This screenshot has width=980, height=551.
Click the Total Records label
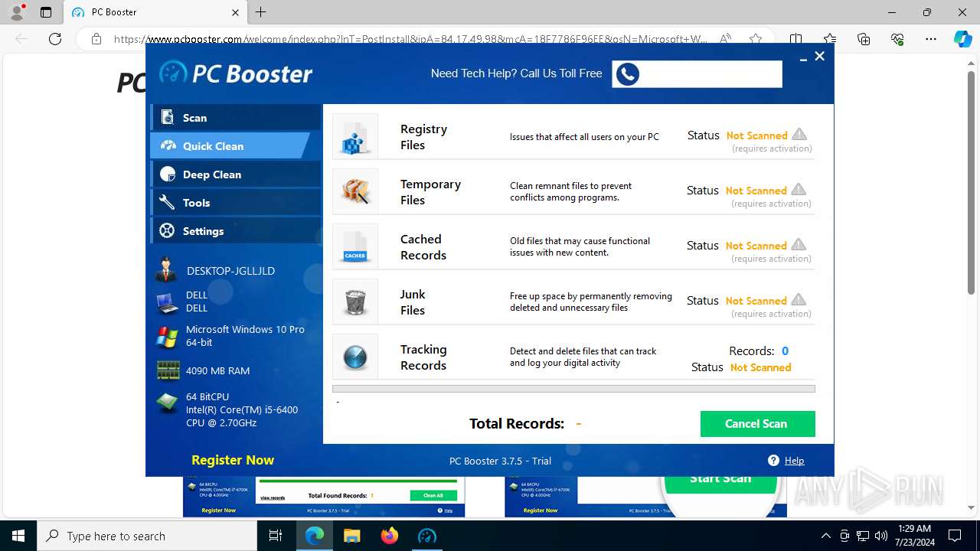tap(517, 424)
